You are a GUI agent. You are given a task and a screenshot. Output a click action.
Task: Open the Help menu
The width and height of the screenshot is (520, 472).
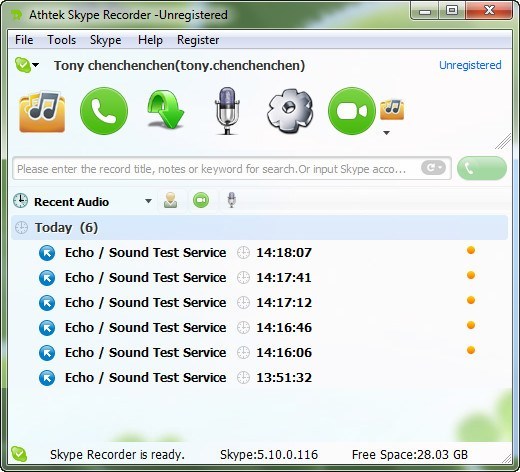point(150,40)
